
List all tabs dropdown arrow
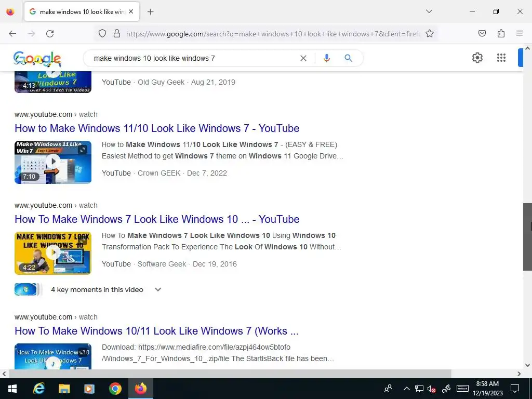(x=429, y=11)
